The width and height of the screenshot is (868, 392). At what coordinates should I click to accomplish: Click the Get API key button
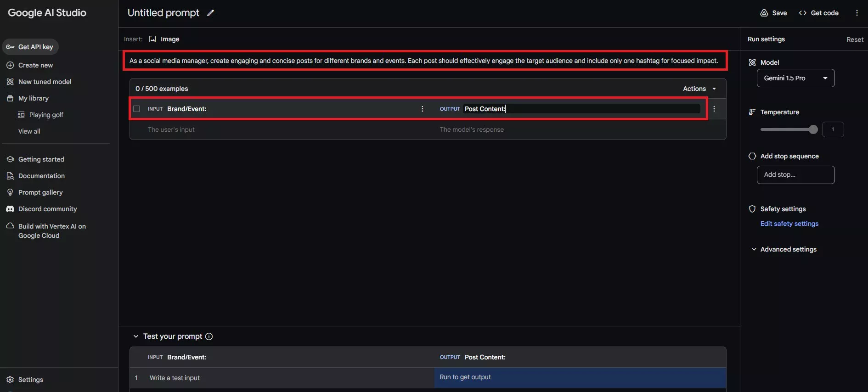(30, 47)
